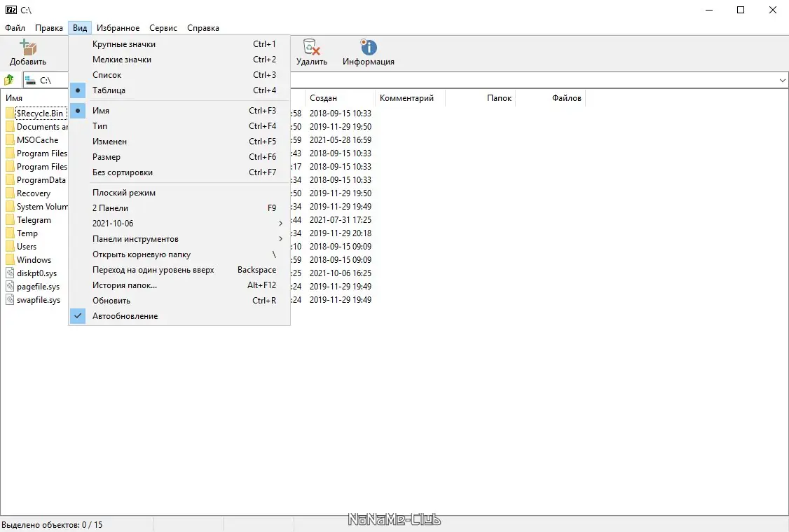The height and width of the screenshot is (532, 789).
Task: Close the open Вид menu
Action: [80, 27]
